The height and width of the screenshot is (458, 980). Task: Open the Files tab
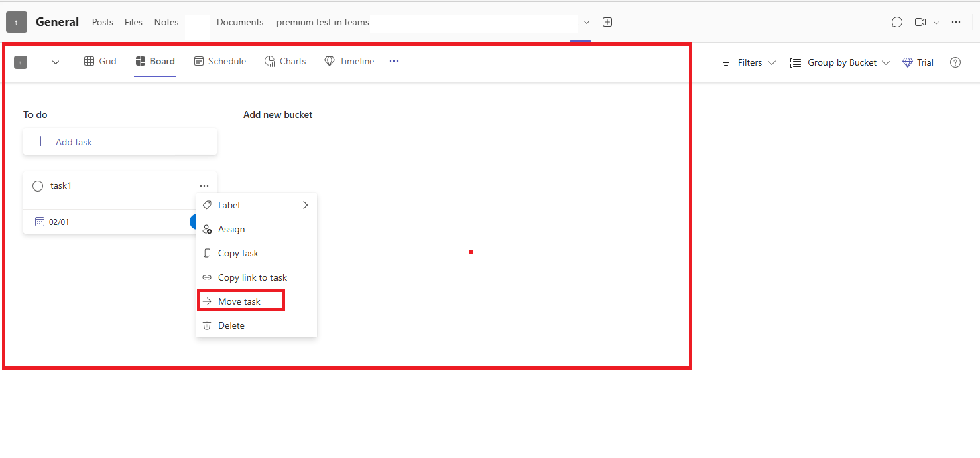133,22
